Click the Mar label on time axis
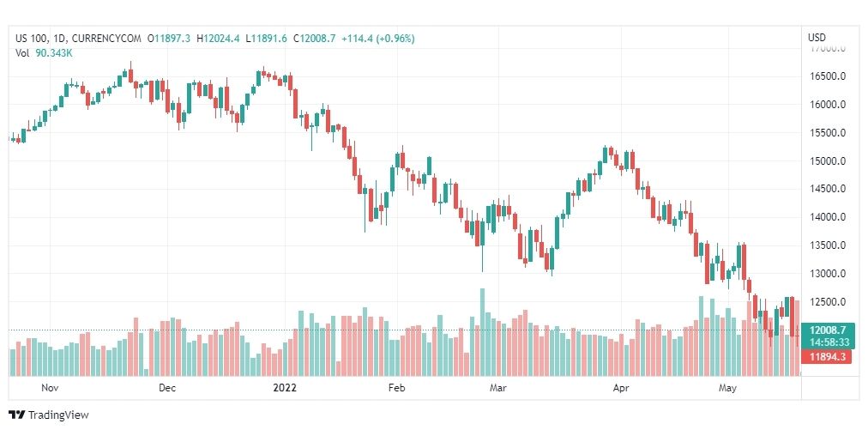The image size is (868, 430). [498, 388]
